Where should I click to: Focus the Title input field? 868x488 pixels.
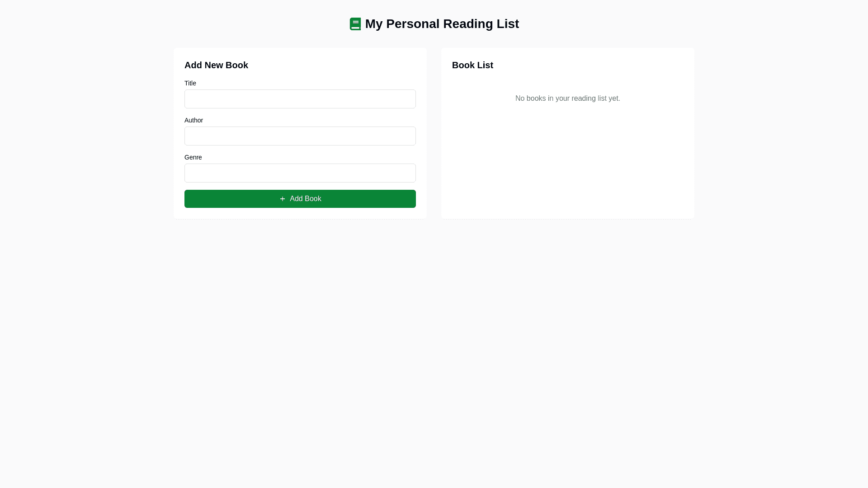(300, 99)
